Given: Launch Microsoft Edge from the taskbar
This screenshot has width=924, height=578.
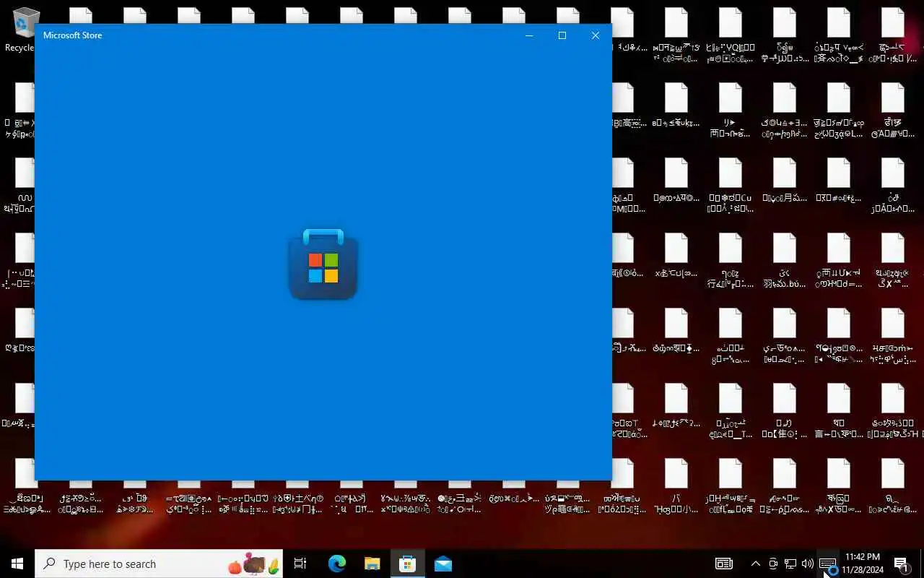Looking at the screenshot, I should pos(337,564).
